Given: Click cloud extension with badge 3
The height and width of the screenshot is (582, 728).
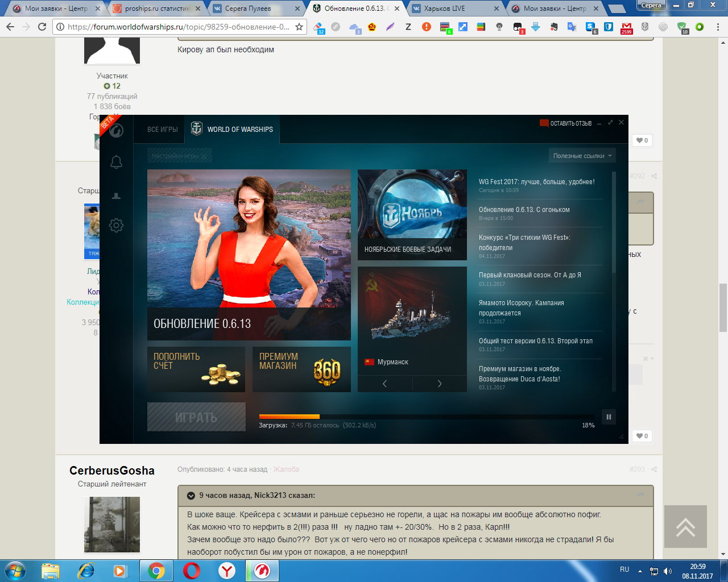Looking at the screenshot, I should 355,27.
